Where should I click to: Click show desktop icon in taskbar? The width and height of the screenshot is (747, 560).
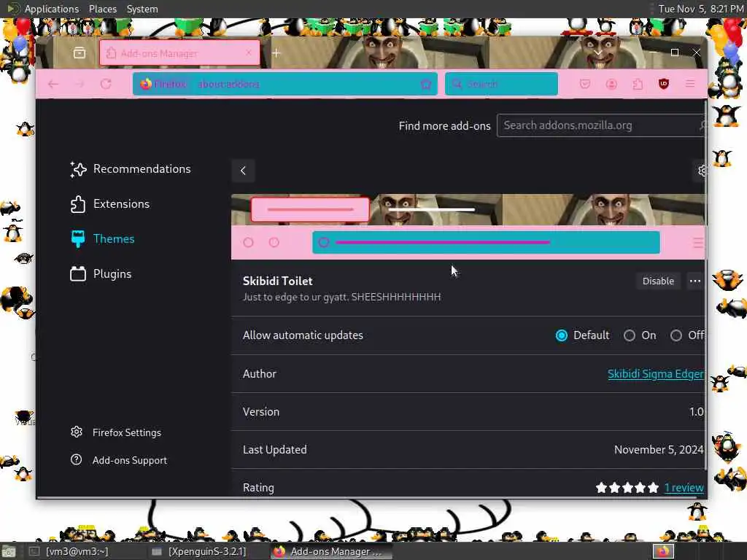tap(9, 552)
